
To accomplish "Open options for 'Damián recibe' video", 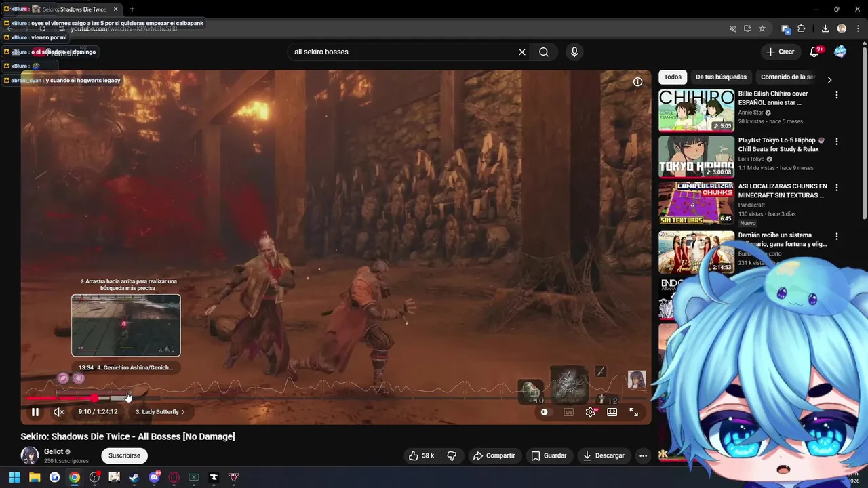I will 836,237.
